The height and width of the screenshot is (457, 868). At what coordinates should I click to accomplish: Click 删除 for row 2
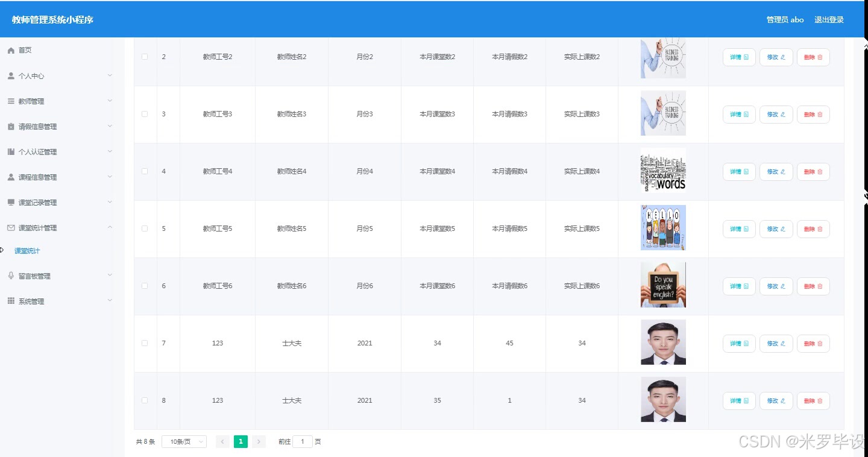[x=813, y=57]
